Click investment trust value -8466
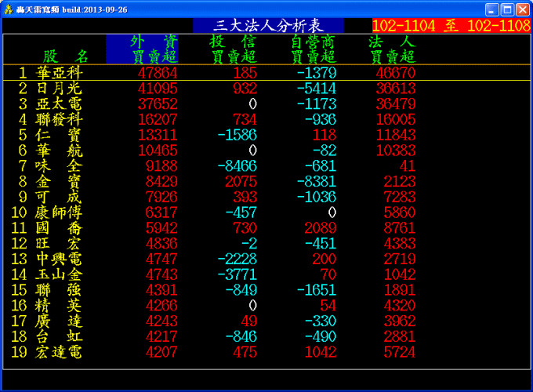Screen dimensions: 533x392 [237, 166]
